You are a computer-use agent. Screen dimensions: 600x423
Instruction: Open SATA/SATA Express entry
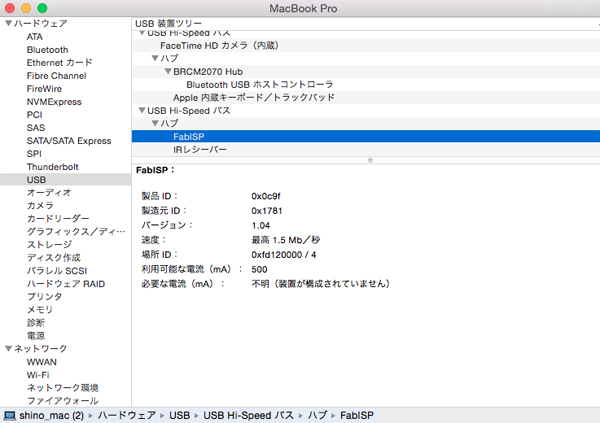[69, 141]
